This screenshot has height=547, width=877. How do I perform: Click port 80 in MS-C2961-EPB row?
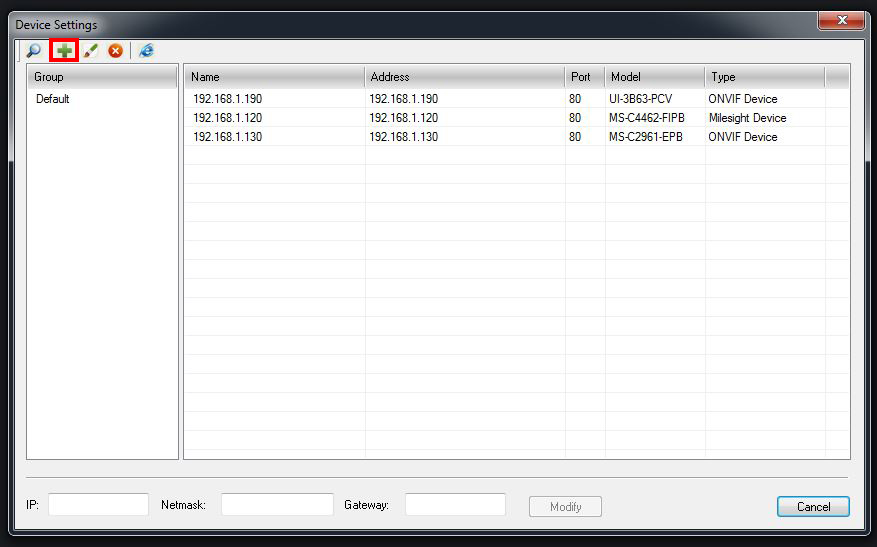tap(575, 137)
